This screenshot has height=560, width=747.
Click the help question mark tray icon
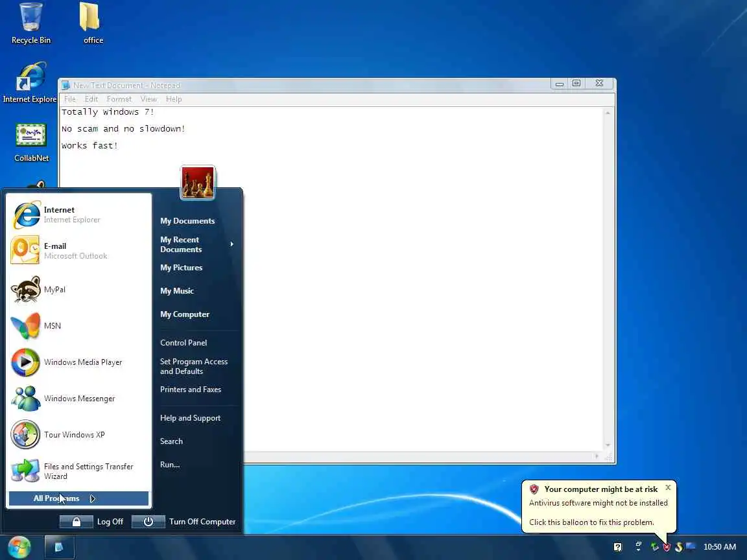tap(617, 547)
